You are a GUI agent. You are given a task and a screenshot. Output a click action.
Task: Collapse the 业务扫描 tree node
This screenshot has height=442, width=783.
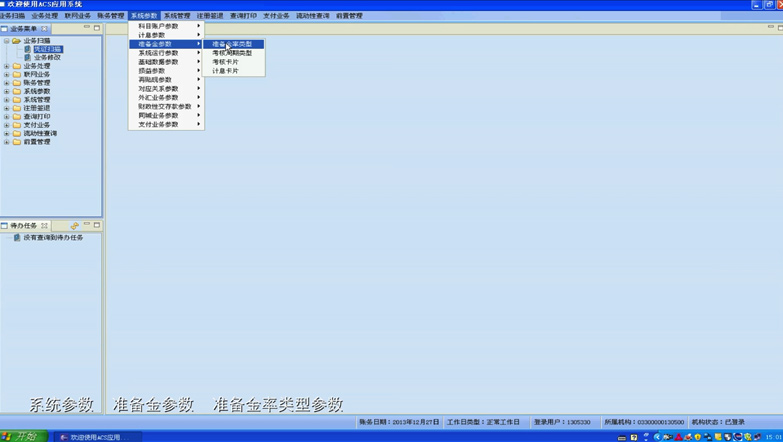pyautogui.click(x=6, y=41)
